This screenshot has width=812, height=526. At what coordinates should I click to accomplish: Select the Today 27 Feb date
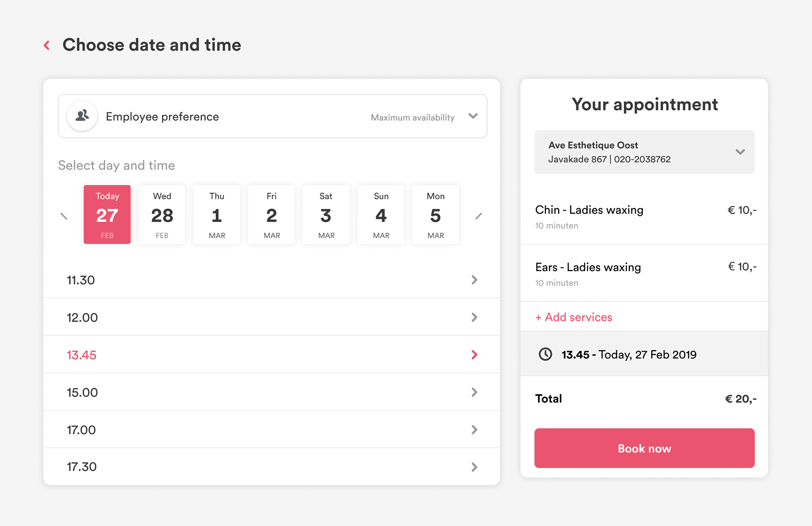[107, 215]
